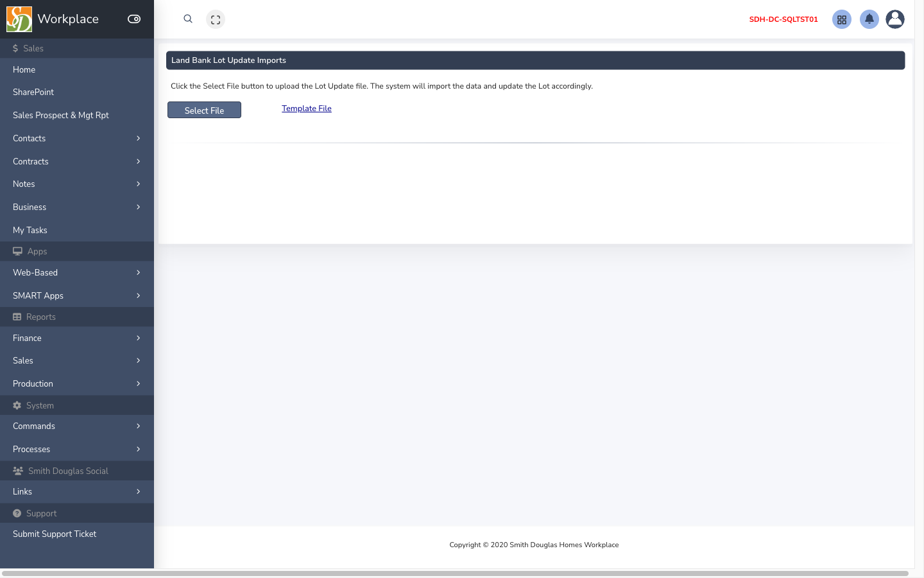Click the table Reports section icon
The width and height of the screenshot is (924, 578).
pyautogui.click(x=17, y=317)
